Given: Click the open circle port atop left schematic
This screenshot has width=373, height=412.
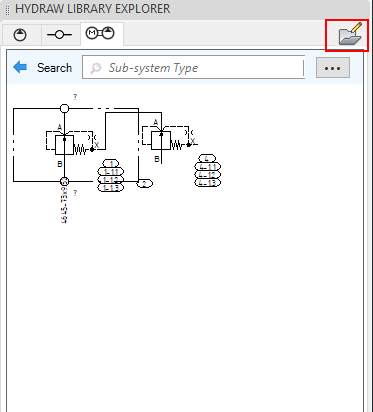Looking at the screenshot, I should click(x=64, y=108).
